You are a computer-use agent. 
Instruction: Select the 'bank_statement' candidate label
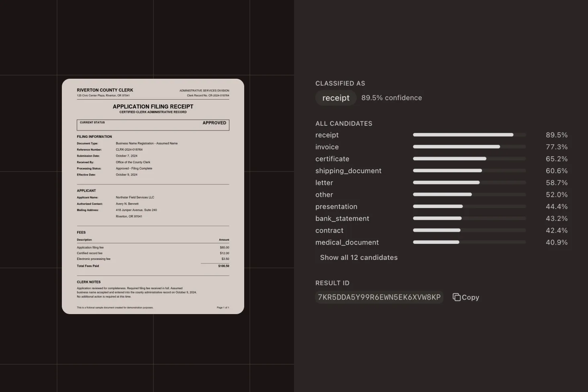(x=342, y=218)
